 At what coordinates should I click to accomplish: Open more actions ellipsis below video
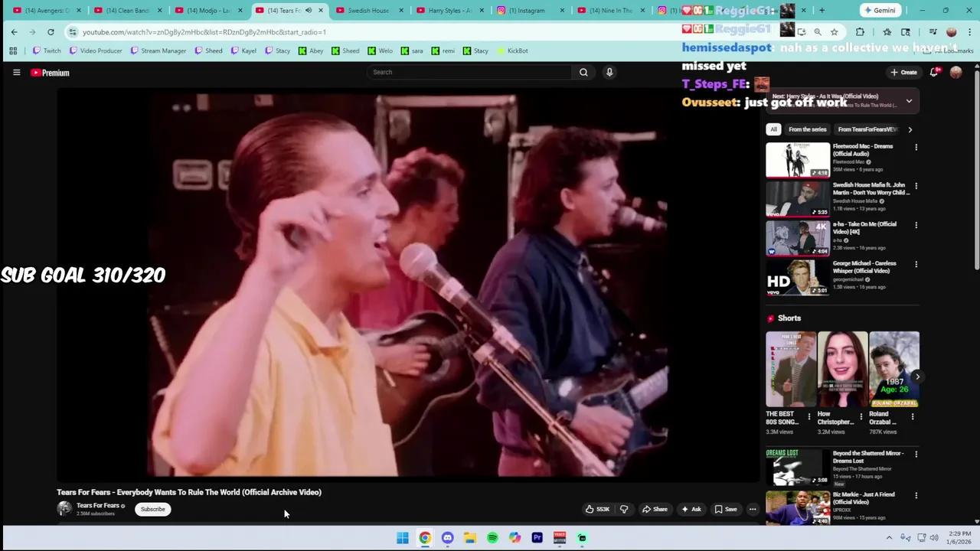(753, 509)
